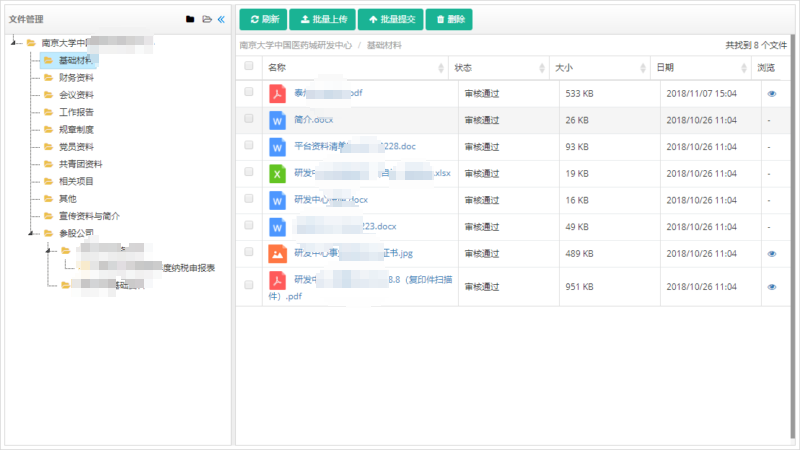Preview the first PDF file via eye icon
Viewport: 800px width, 450px height.
(771, 93)
